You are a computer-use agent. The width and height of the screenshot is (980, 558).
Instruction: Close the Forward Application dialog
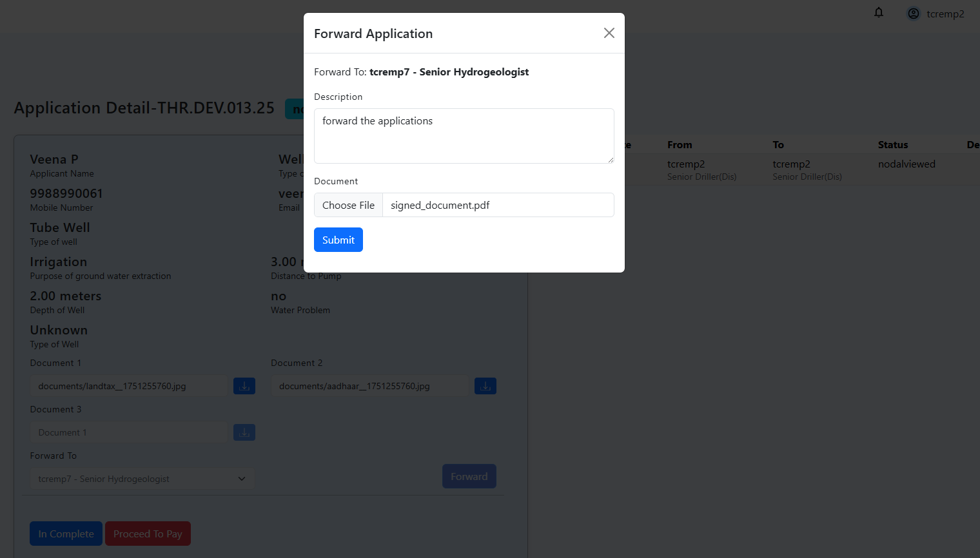[x=609, y=33]
